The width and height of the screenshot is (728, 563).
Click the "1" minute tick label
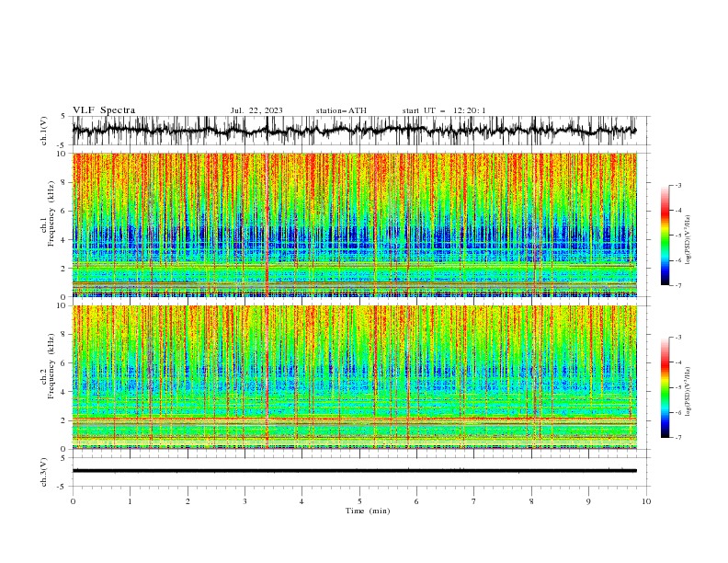tap(130, 501)
